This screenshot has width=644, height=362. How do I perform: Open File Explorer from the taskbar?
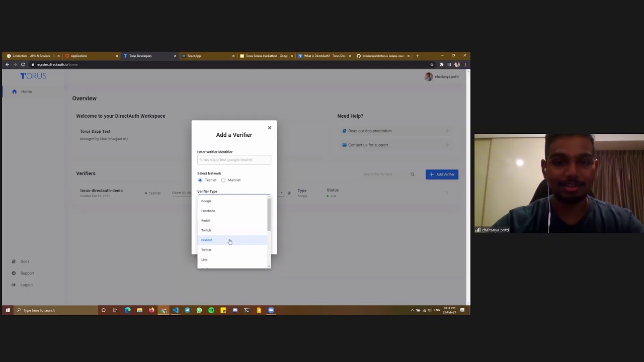(139, 310)
